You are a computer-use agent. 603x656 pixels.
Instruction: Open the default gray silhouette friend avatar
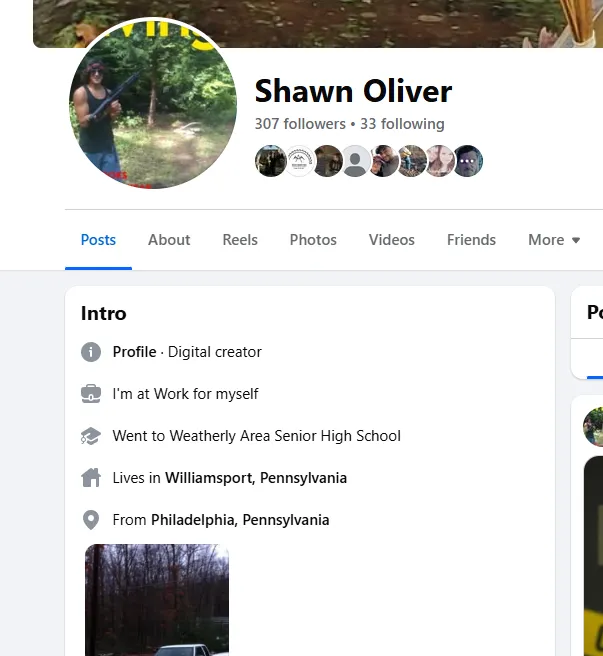[355, 161]
